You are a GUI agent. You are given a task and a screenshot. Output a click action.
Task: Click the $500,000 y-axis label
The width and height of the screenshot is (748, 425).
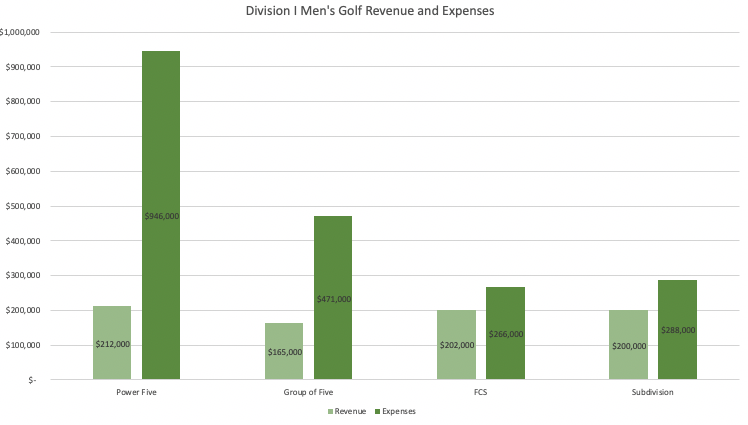[19, 206]
